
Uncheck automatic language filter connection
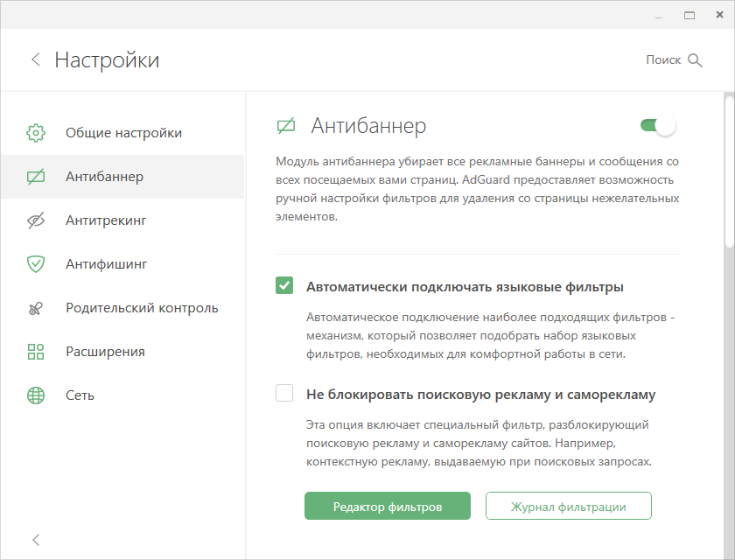point(283,283)
